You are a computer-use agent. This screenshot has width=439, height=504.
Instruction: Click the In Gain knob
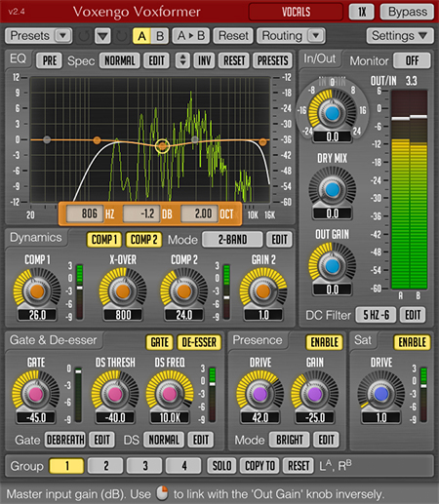(x=332, y=113)
